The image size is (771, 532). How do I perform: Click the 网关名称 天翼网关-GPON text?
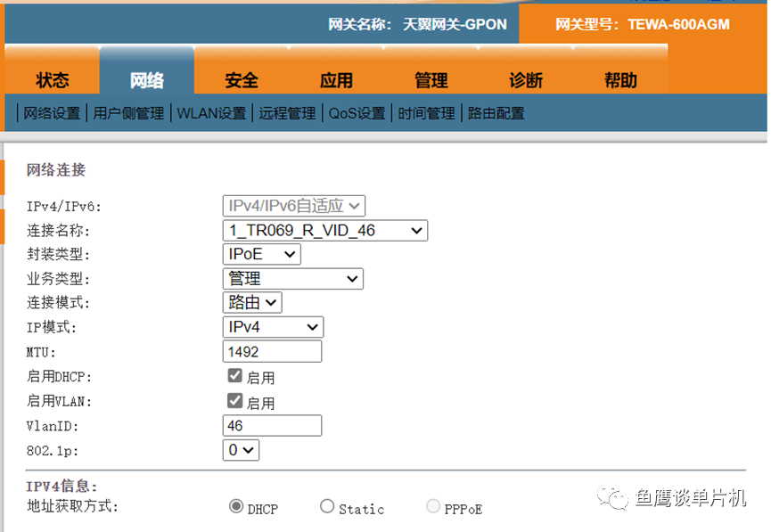(x=417, y=24)
